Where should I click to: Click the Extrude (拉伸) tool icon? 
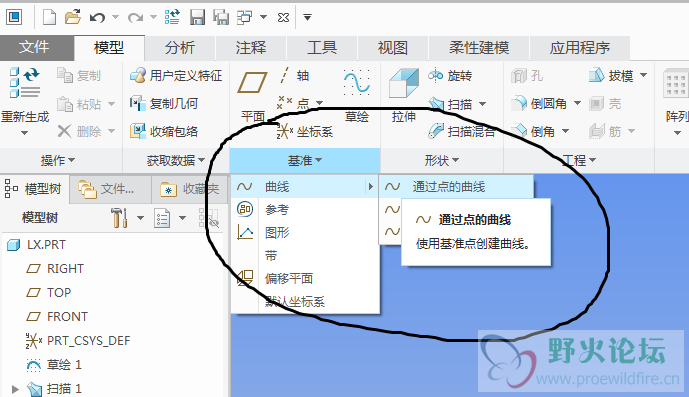pyautogui.click(x=404, y=83)
